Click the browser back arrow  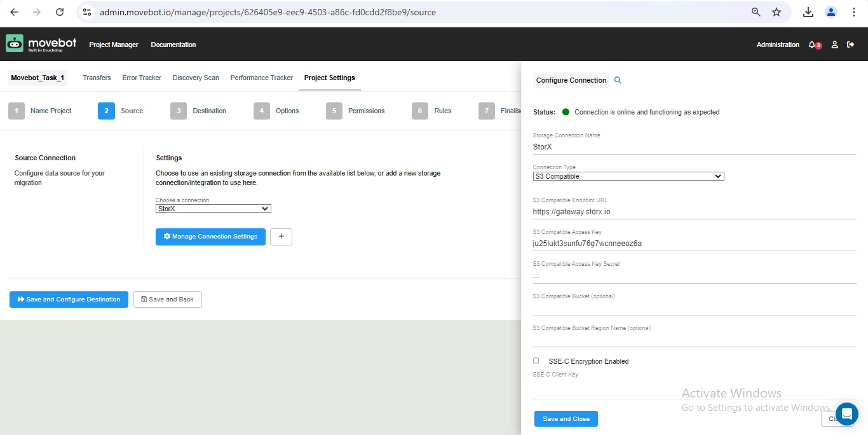pos(14,12)
